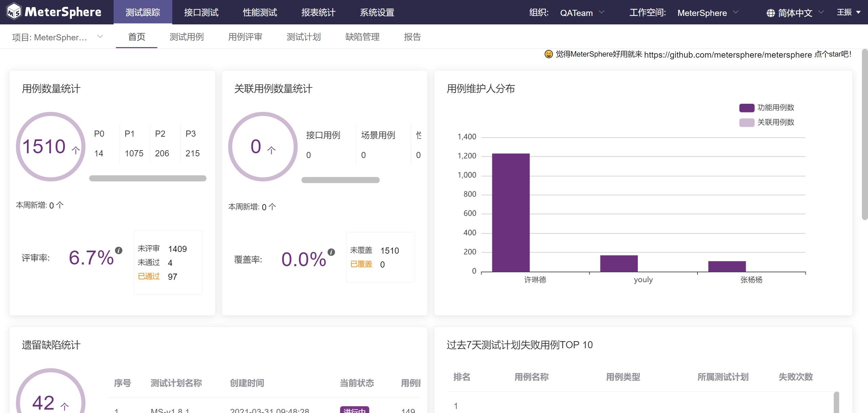The image size is (868, 413).
Task: Click the page vertical scrollbar
Action: click(865, 135)
